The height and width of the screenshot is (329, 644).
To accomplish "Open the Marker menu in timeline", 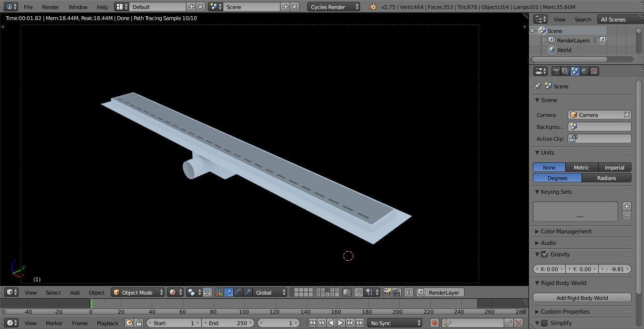I will point(54,323).
